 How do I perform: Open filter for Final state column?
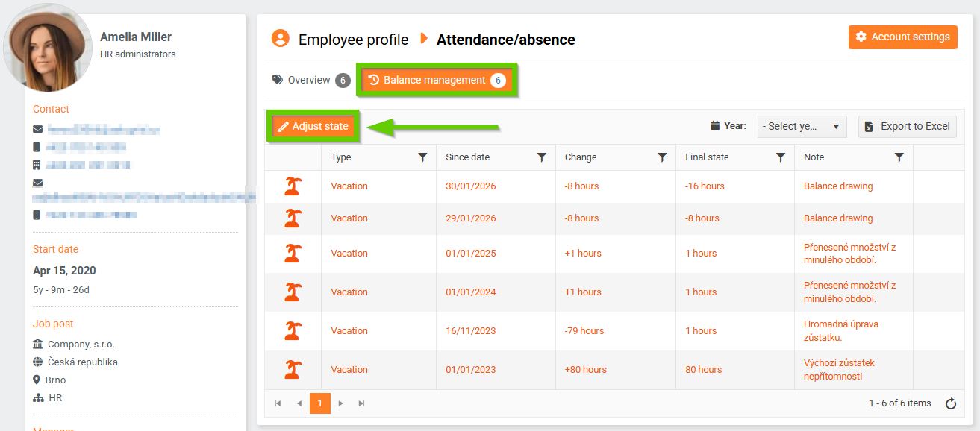tap(781, 157)
